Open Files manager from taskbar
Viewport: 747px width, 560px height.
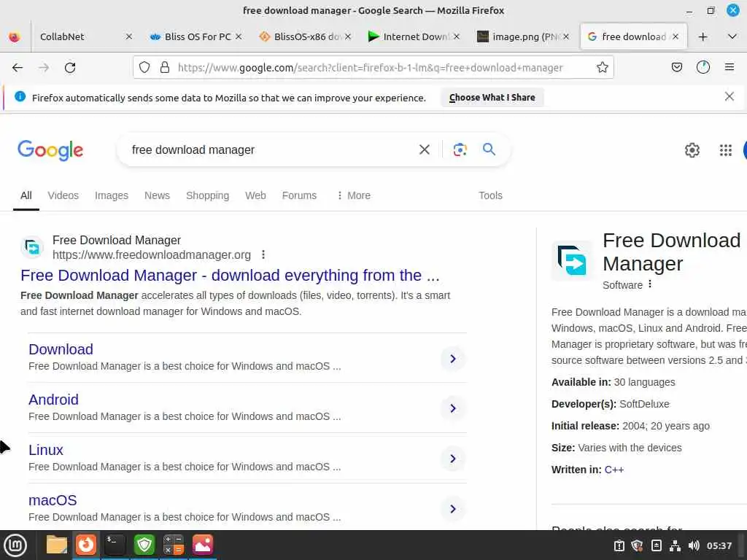click(56, 545)
